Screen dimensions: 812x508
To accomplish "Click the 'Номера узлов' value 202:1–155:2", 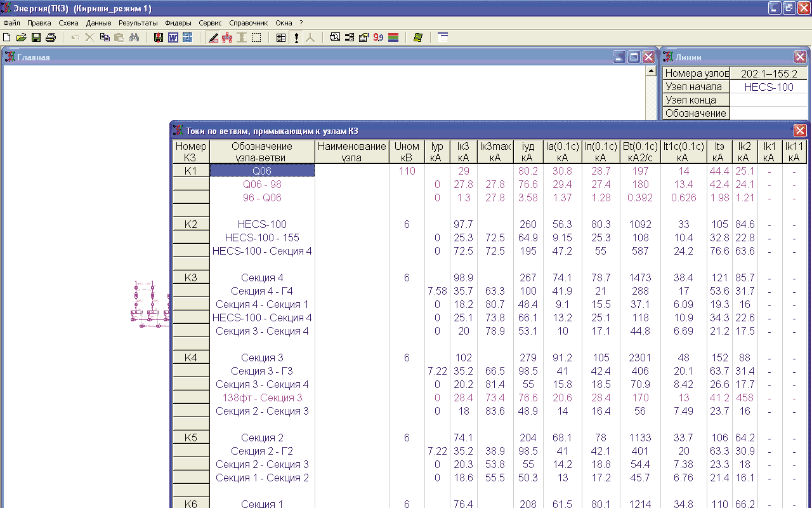I will click(768, 74).
